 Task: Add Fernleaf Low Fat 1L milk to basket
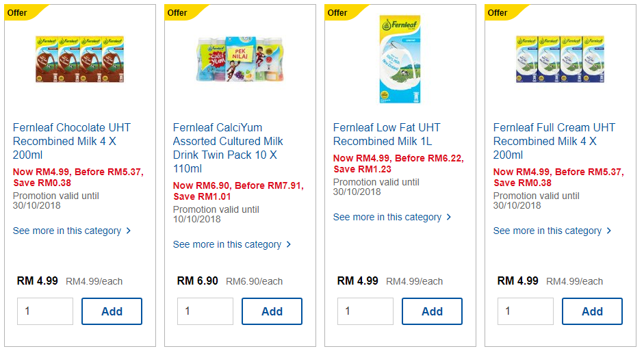click(432, 311)
